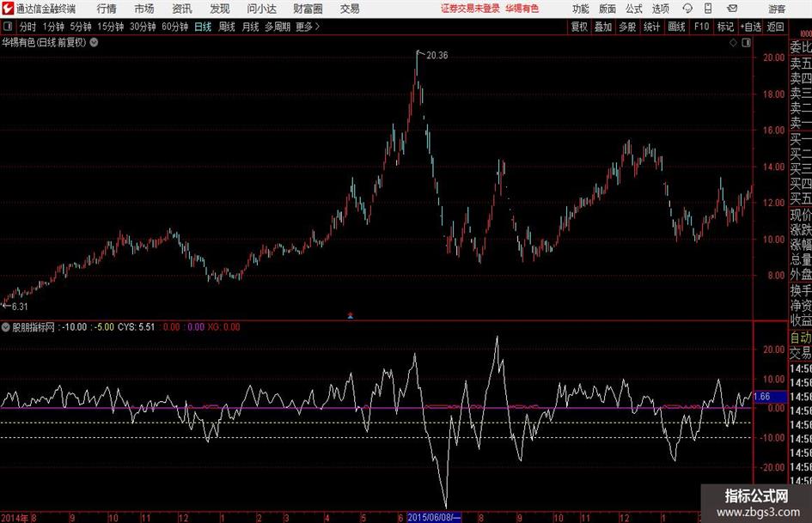Image resolution: width=812 pixels, height=523 pixels.
Task: Toggle the side panel icon at chart top right
Action: tap(746, 43)
